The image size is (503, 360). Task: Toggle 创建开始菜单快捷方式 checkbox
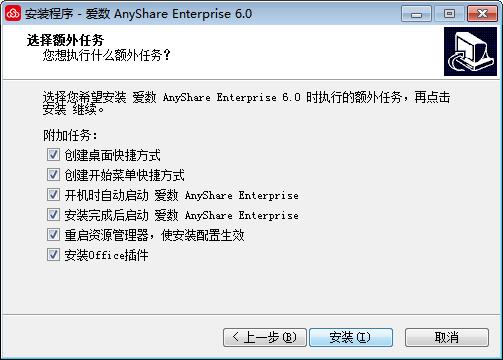pyautogui.click(x=53, y=175)
